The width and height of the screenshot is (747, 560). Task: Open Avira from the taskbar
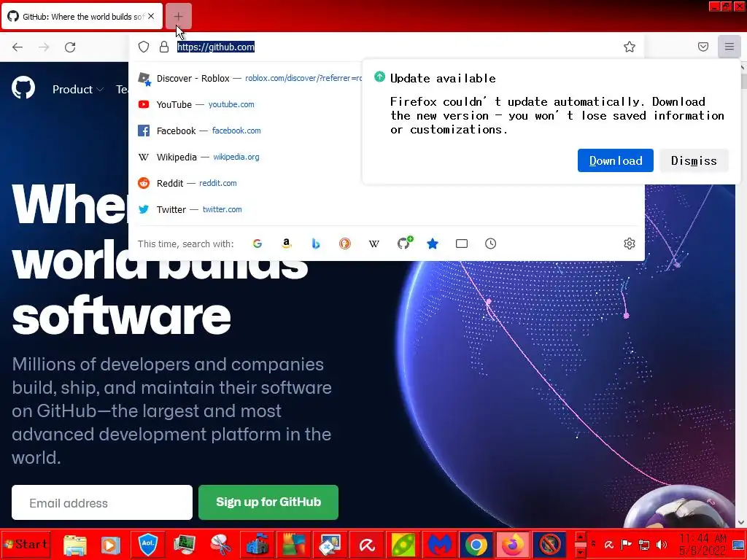(x=367, y=545)
